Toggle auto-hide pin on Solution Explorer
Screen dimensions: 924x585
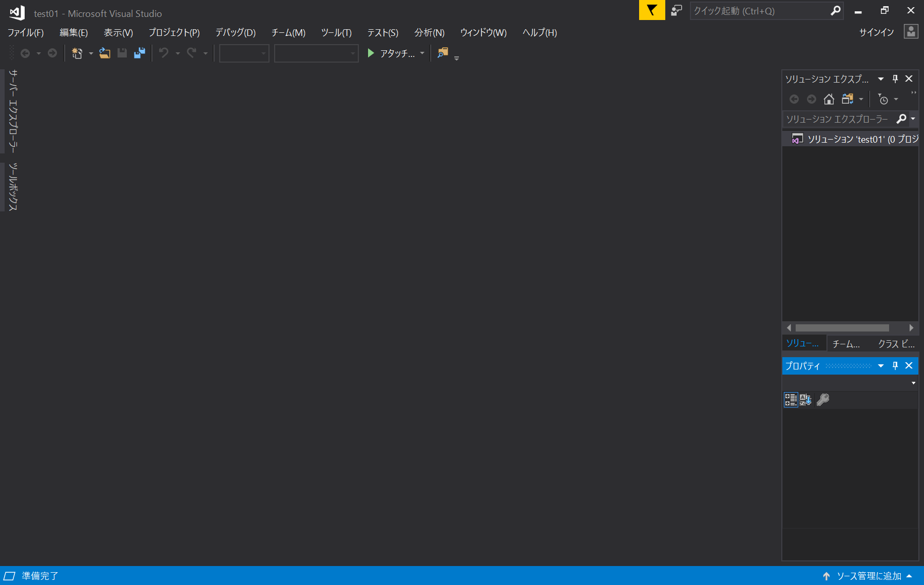895,79
